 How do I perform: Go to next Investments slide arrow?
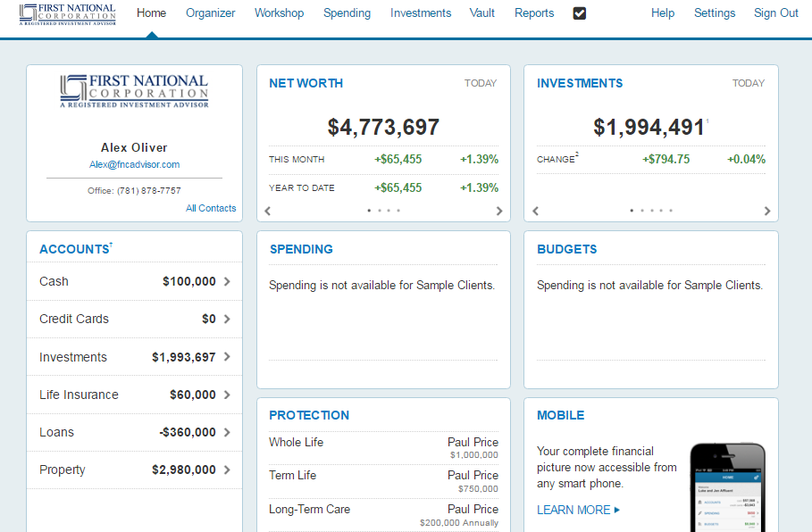click(x=767, y=211)
